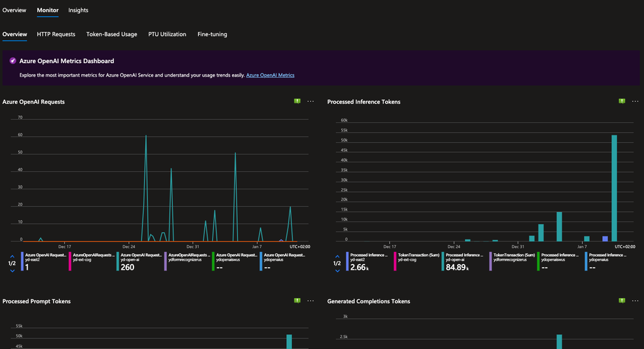Open the PTU Utilization sub-tab
Image resolution: width=644 pixels, height=349 pixels.
coord(167,34)
